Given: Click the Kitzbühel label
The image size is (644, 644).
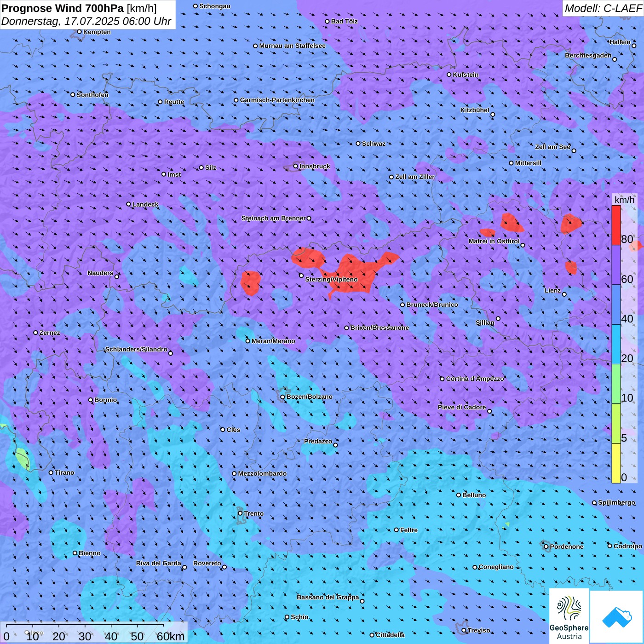Looking at the screenshot, I should pyautogui.click(x=475, y=110).
